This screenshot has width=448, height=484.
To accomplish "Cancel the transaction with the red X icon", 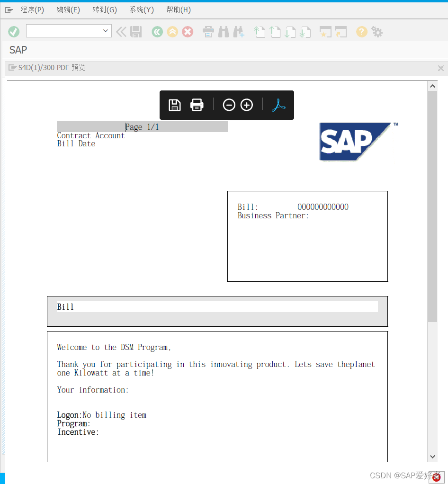I will pos(188,32).
